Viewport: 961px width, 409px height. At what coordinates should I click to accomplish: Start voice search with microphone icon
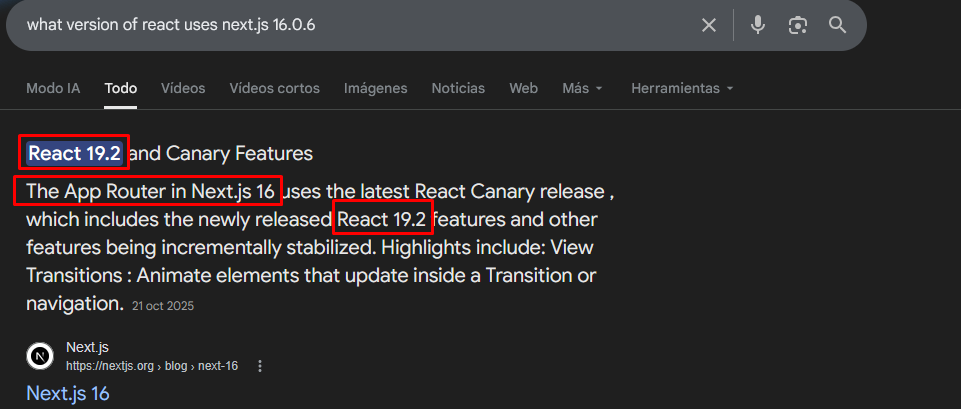pos(758,25)
